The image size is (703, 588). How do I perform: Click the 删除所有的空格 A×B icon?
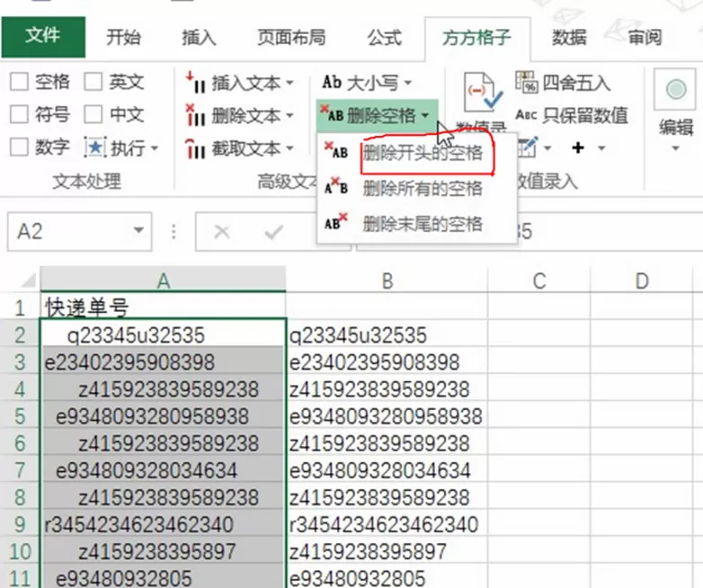336,186
